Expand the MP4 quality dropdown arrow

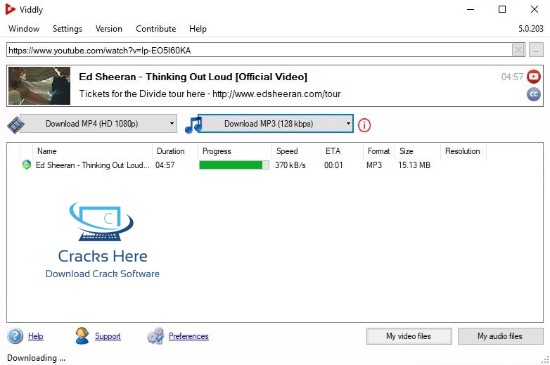[x=172, y=123]
